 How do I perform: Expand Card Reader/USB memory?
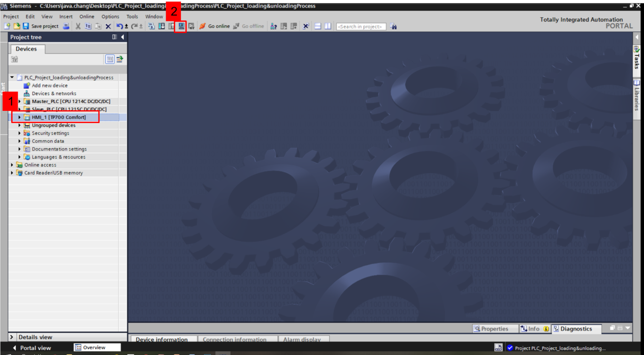click(x=12, y=173)
